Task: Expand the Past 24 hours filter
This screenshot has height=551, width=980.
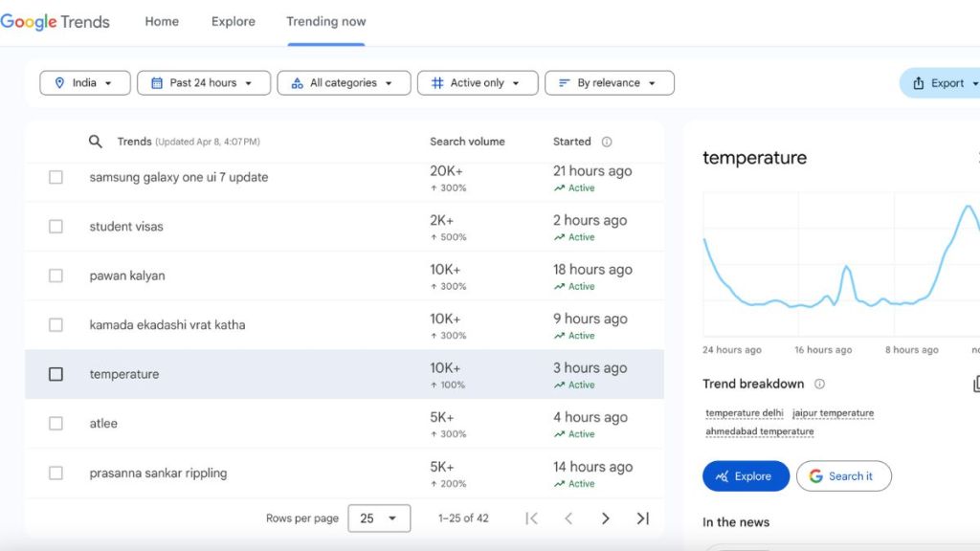Action: [202, 83]
